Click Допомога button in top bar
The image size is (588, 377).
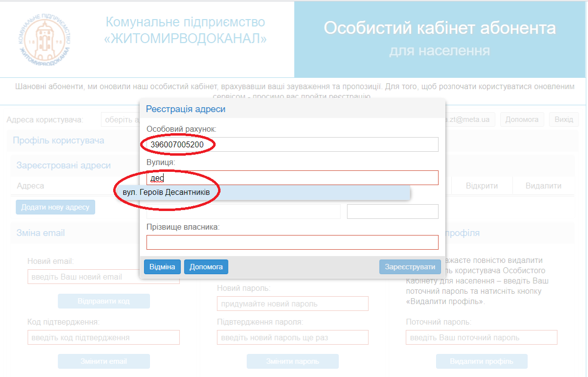(x=522, y=119)
